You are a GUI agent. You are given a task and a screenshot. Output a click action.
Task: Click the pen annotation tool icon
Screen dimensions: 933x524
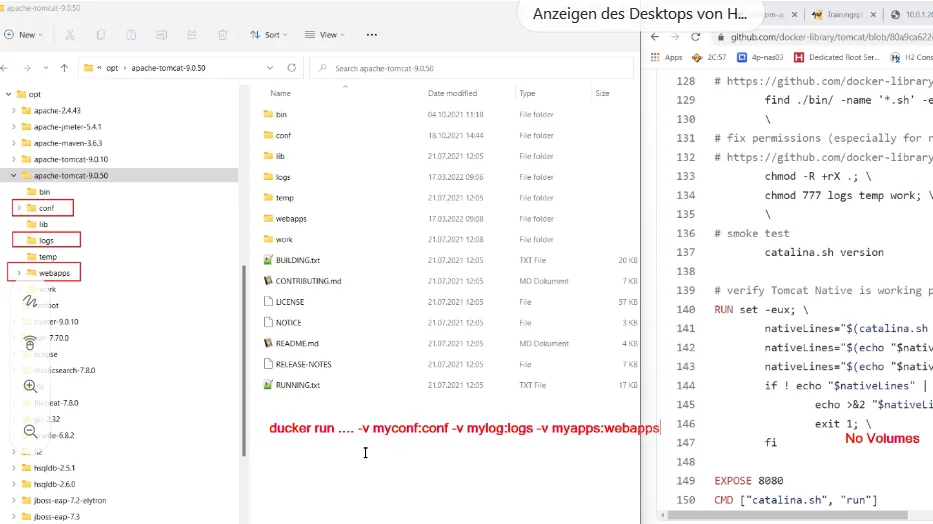click(30, 301)
